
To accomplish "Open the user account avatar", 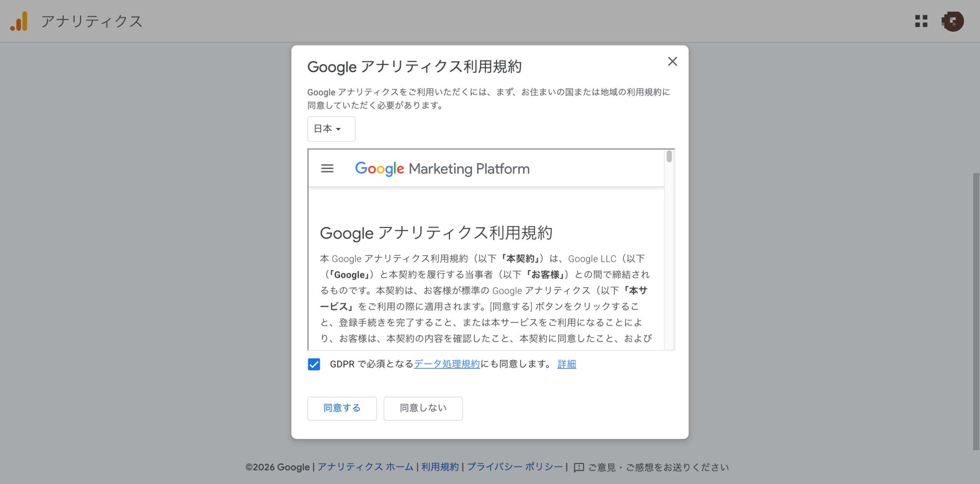I will pyautogui.click(x=952, y=21).
